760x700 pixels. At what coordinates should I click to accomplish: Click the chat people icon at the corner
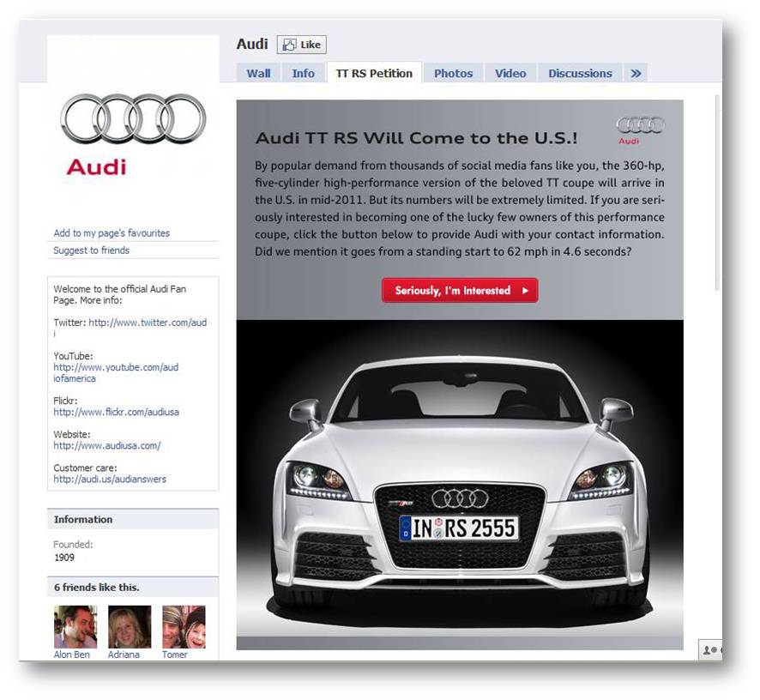(710, 650)
